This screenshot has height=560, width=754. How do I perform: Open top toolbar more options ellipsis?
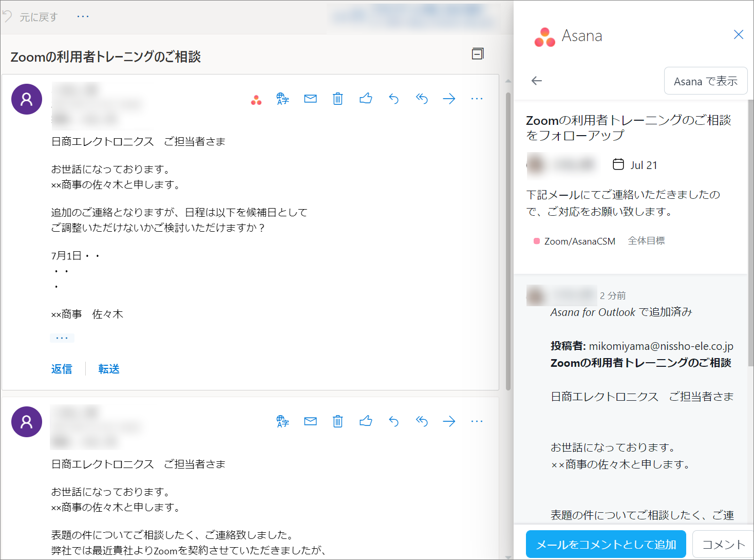tap(83, 16)
